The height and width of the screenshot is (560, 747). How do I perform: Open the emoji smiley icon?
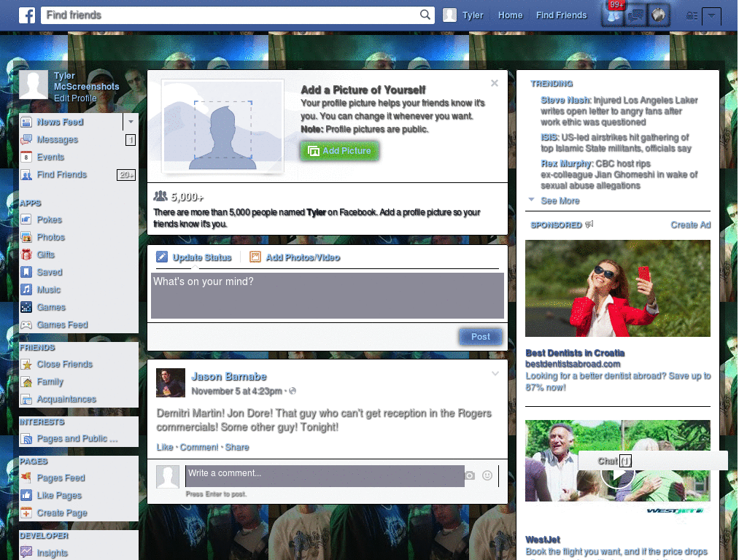[487, 475]
